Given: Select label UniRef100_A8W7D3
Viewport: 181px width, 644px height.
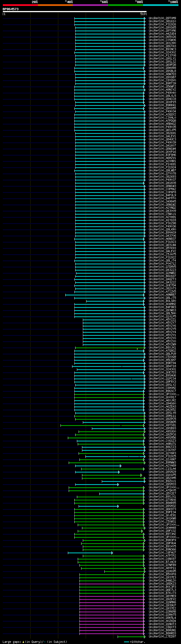Looking at the screenshot, I should click(x=162, y=74).
